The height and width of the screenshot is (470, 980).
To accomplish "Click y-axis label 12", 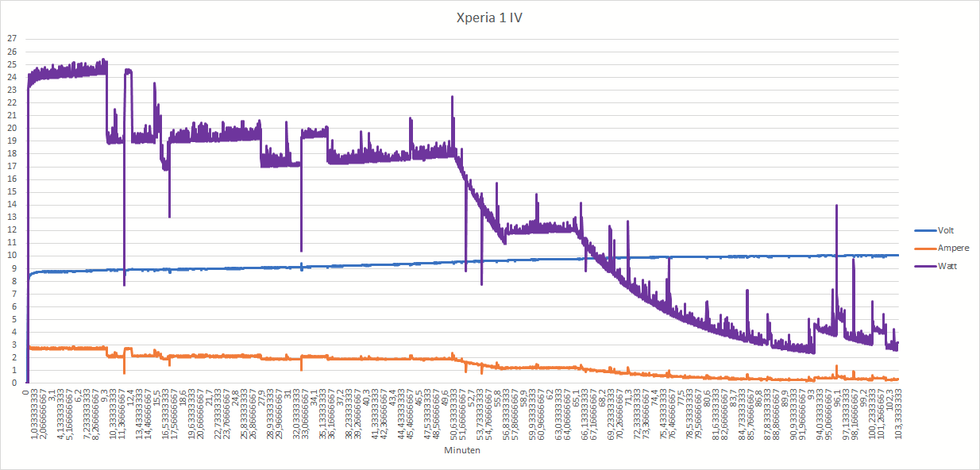I will [x=11, y=229].
